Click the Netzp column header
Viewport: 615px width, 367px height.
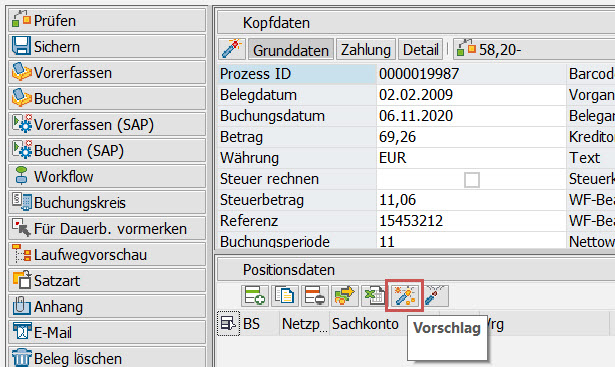[304, 324]
